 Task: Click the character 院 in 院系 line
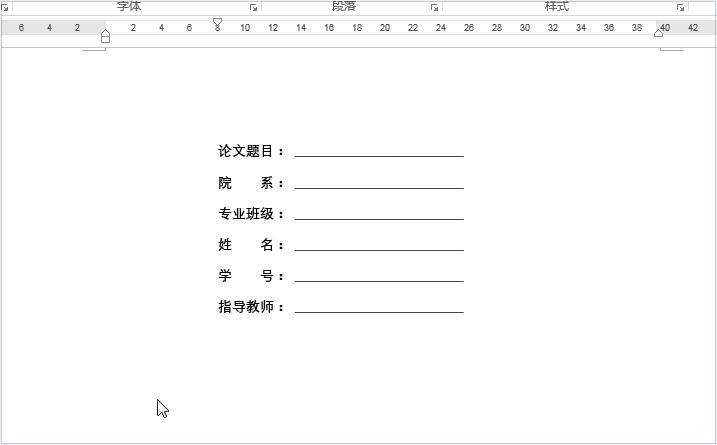coord(225,183)
